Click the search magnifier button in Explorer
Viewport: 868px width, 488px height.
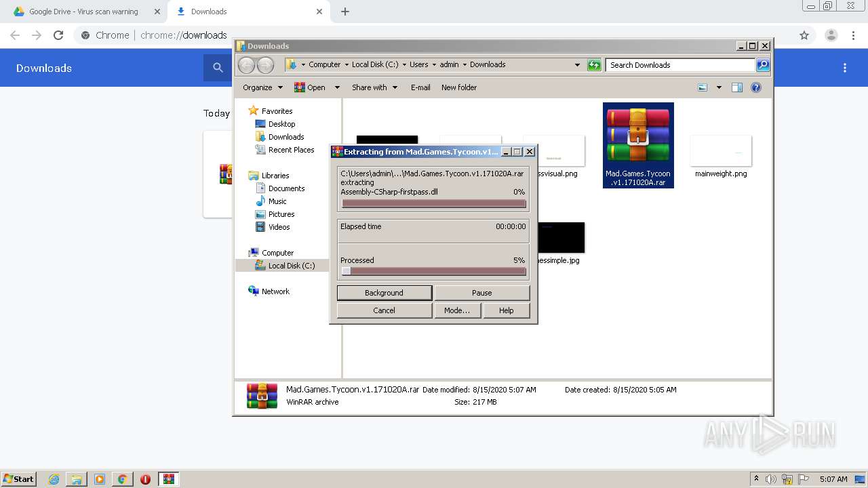763,65
